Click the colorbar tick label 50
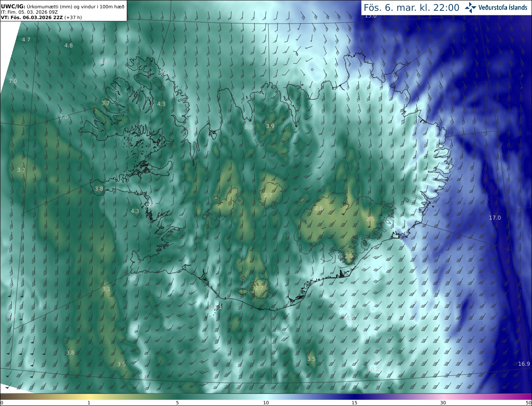The width and height of the screenshot is (532, 406). 529,403
